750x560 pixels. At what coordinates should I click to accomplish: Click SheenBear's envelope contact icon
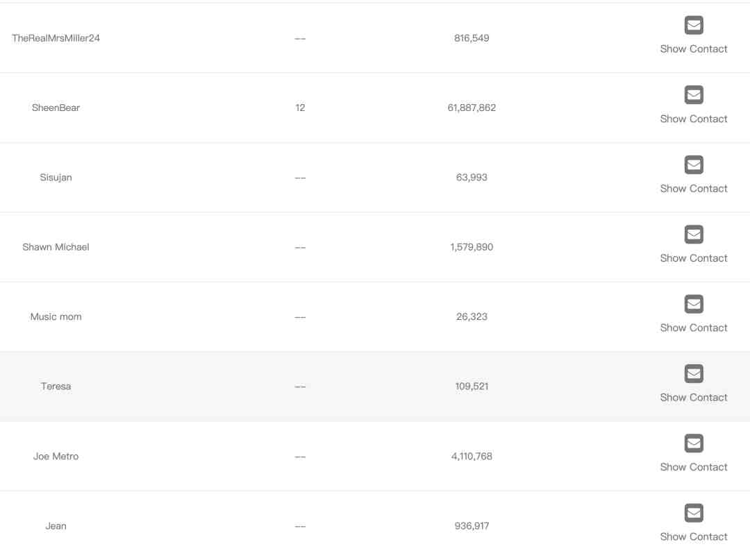[x=694, y=95]
